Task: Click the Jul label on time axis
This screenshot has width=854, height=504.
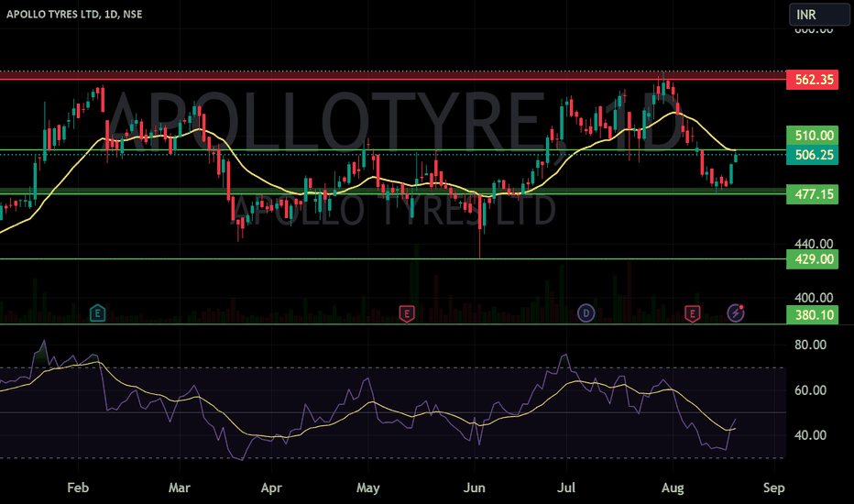Action: tap(566, 488)
